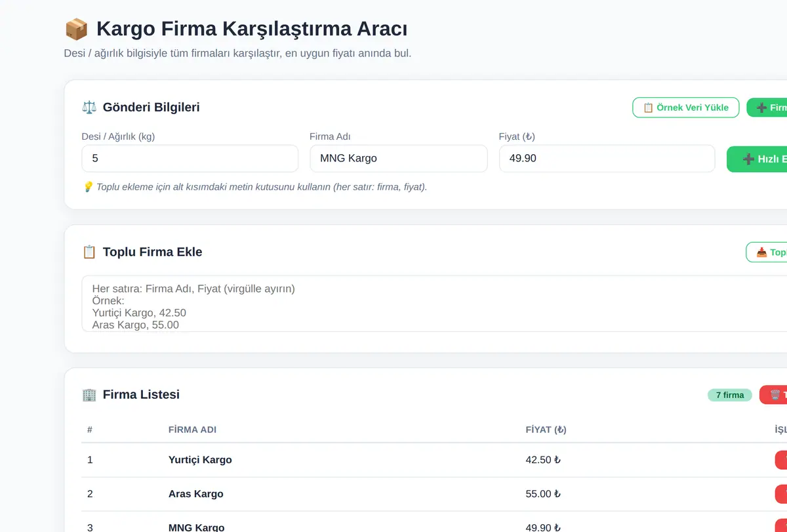Click the # column header

(90, 430)
